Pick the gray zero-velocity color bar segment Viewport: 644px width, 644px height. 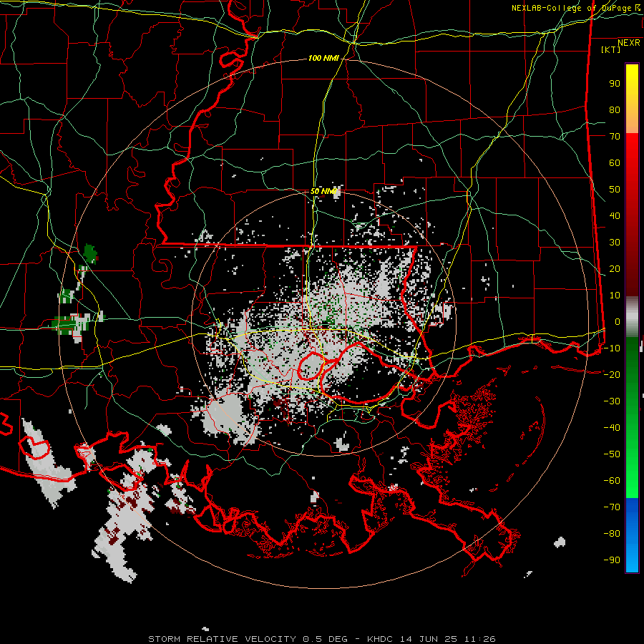[632, 316]
